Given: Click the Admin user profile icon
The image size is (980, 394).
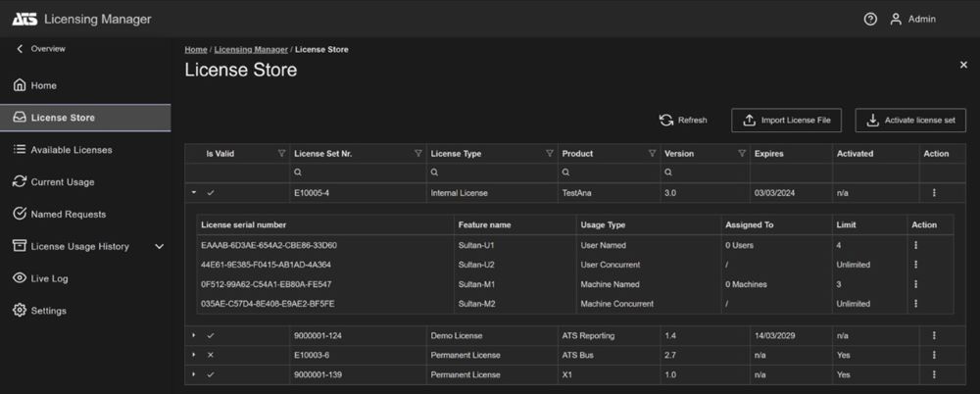Looking at the screenshot, I should point(896,20).
